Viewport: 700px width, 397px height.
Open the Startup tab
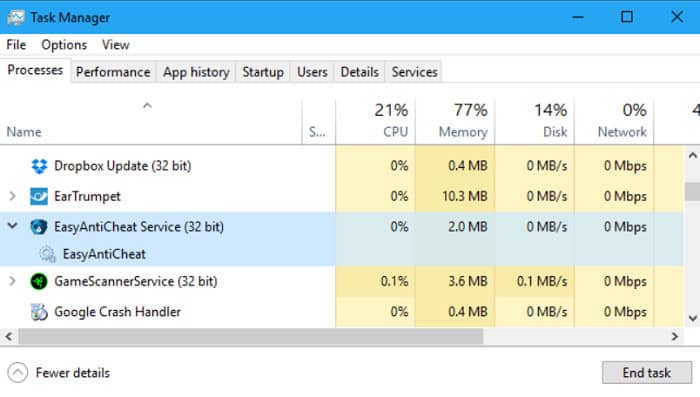263,72
